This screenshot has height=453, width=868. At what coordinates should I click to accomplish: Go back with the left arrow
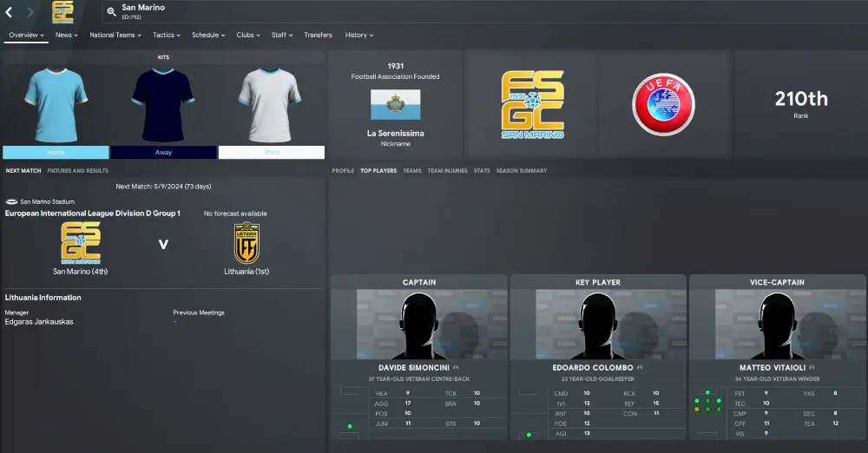(9, 12)
